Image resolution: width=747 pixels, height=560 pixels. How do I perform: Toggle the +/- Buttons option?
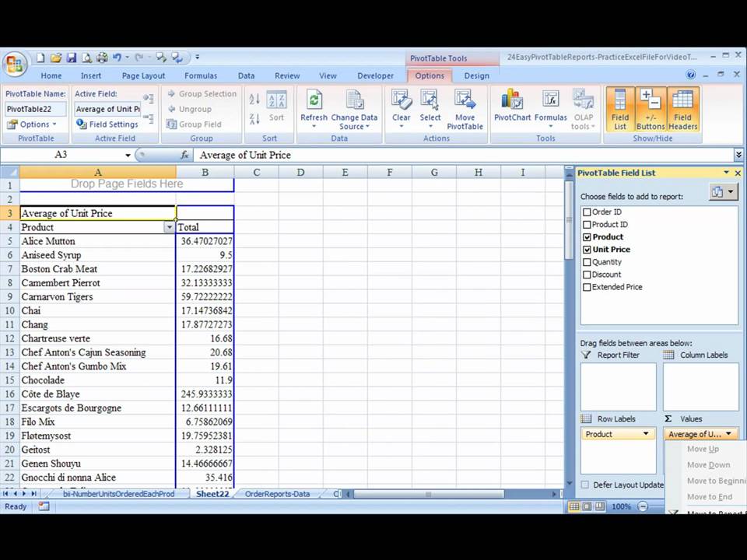(651, 109)
